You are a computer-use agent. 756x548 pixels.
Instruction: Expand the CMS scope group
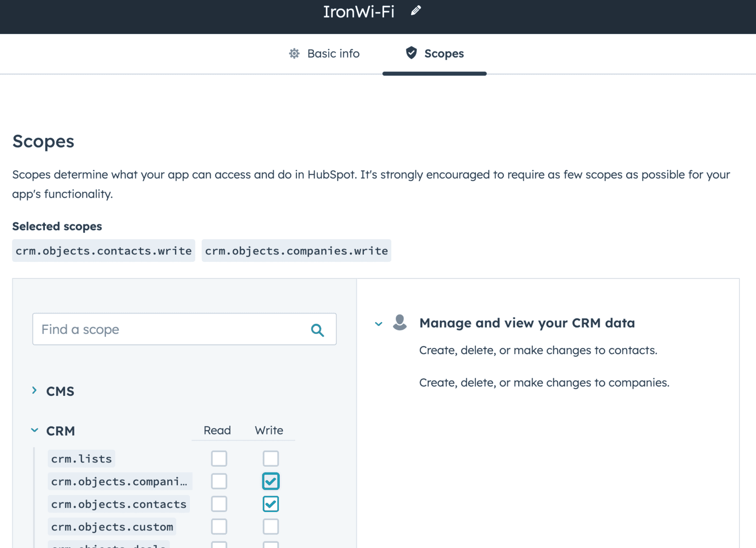coord(34,391)
